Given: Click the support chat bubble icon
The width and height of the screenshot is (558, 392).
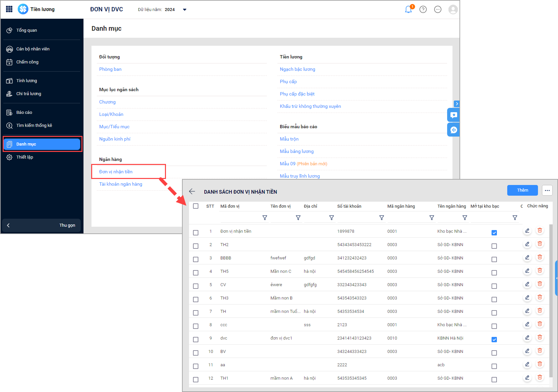Looking at the screenshot, I should click(453, 130).
